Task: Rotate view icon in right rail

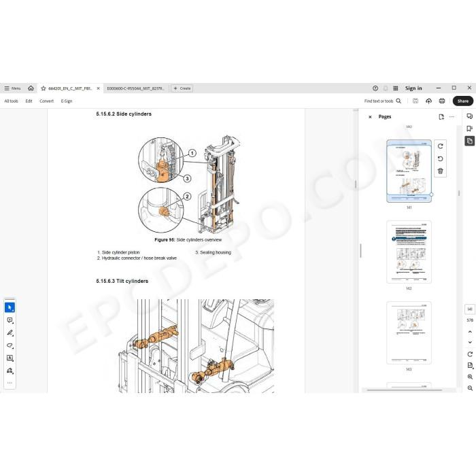Action: click(470, 354)
